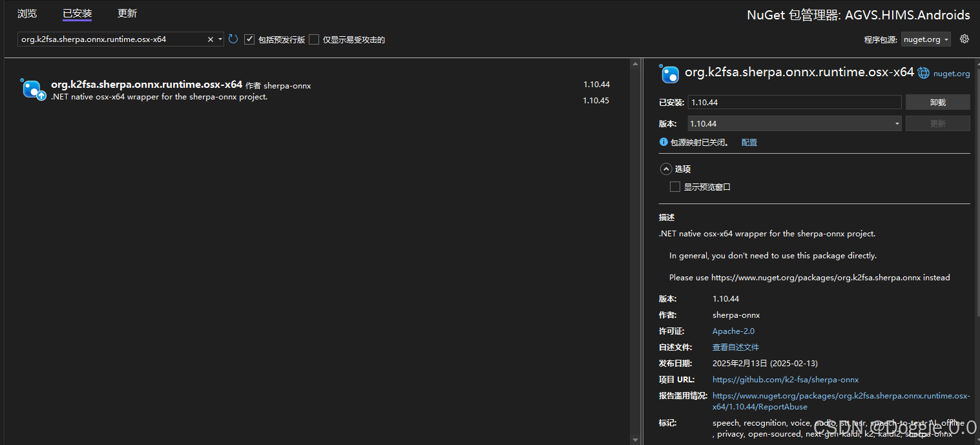
Task: Open the Apache-2.0 license link
Action: click(x=733, y=331)
